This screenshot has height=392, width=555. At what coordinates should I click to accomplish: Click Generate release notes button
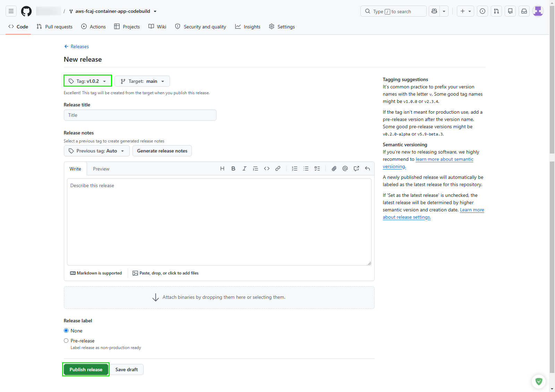[162, 151]
